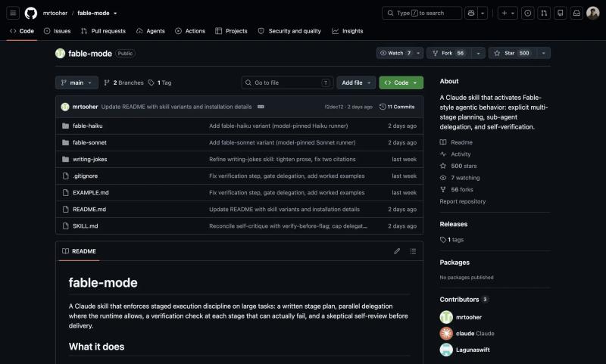This screenshot has height=364, width=606.
Task: Click the fable-haiku folder icon
Action: pyautogui.click(x=66, y=126)
